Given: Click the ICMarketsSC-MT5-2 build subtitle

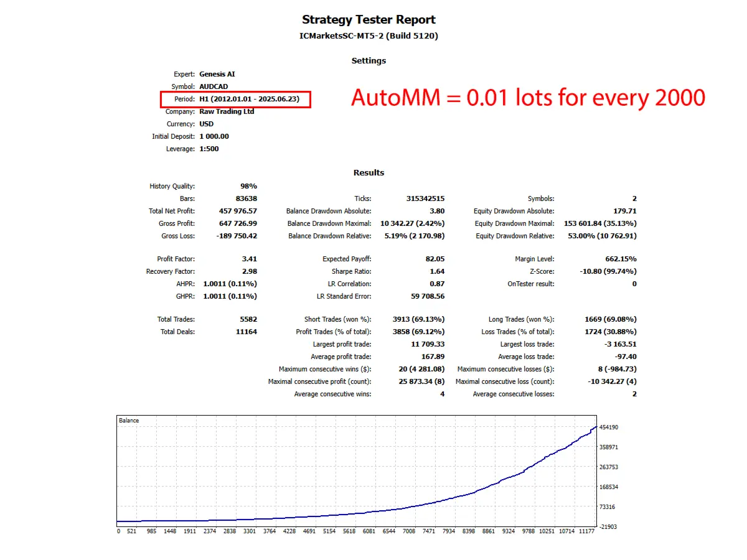Looking at the screenshot, I should pyautogui.click(x=369, y=36).
